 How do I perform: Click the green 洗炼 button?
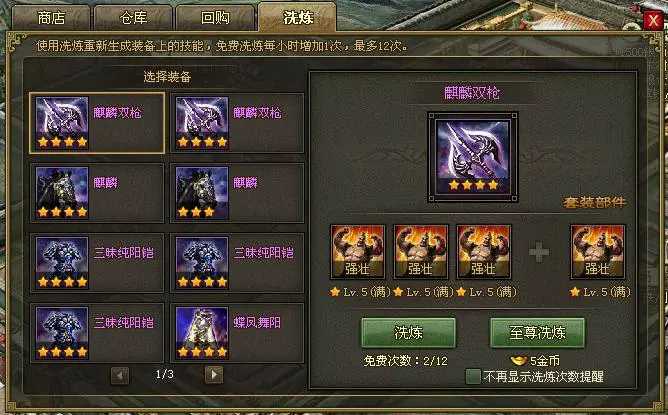tap(409, 333)
